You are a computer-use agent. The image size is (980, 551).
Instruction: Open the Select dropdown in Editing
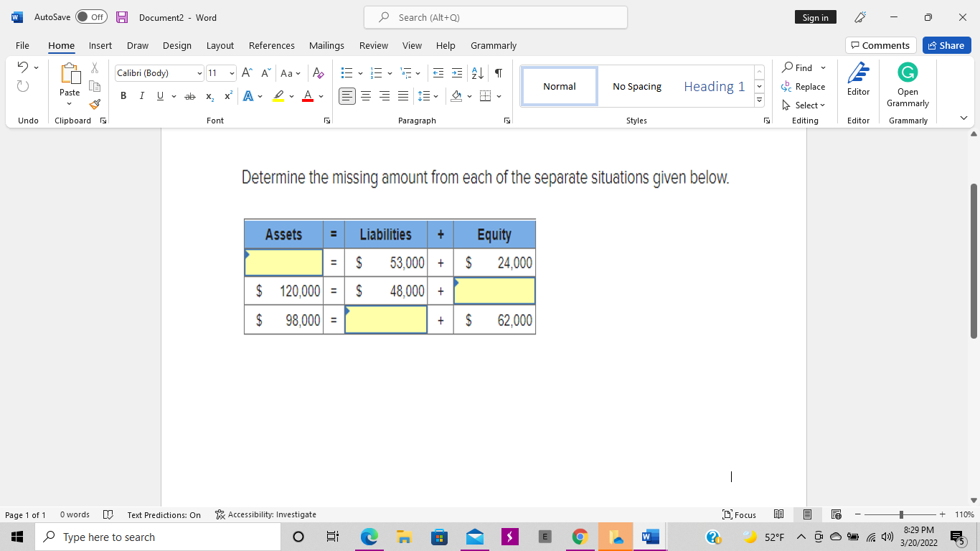(x=804, y=105)
